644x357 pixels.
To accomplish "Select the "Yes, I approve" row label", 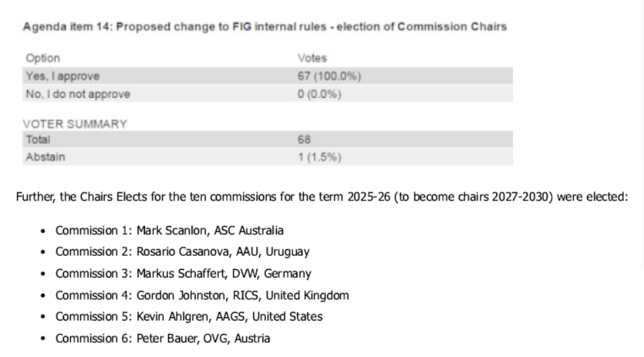I will point(62,76).
